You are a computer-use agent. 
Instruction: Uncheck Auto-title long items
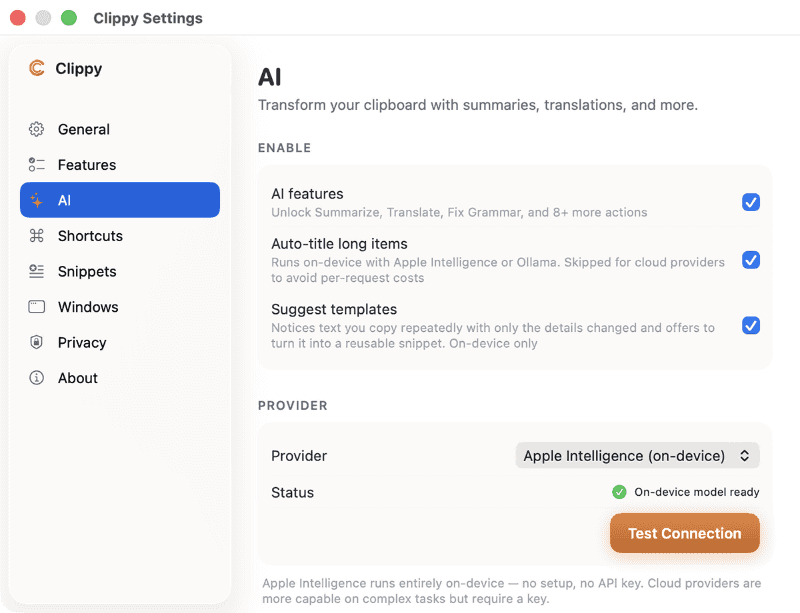[751, 260]
